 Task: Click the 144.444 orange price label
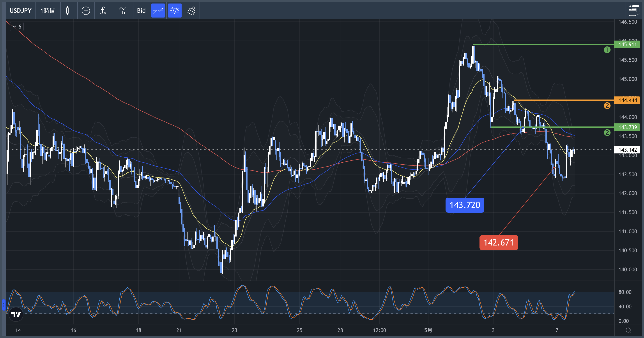pos(627,100)
